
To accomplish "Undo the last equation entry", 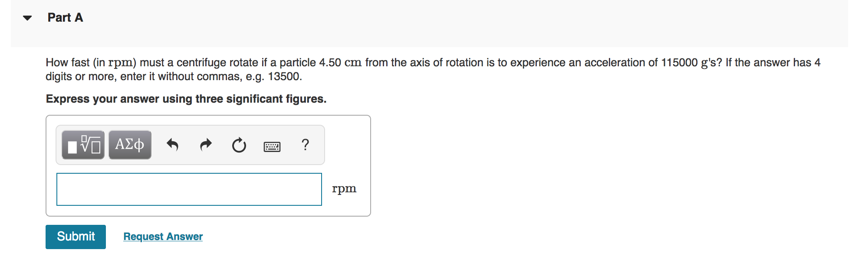I will 172,145.
